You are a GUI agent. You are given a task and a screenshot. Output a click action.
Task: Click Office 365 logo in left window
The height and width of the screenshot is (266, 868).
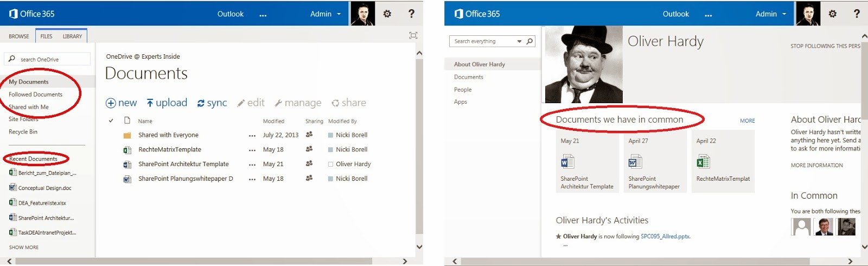(32, 14)
